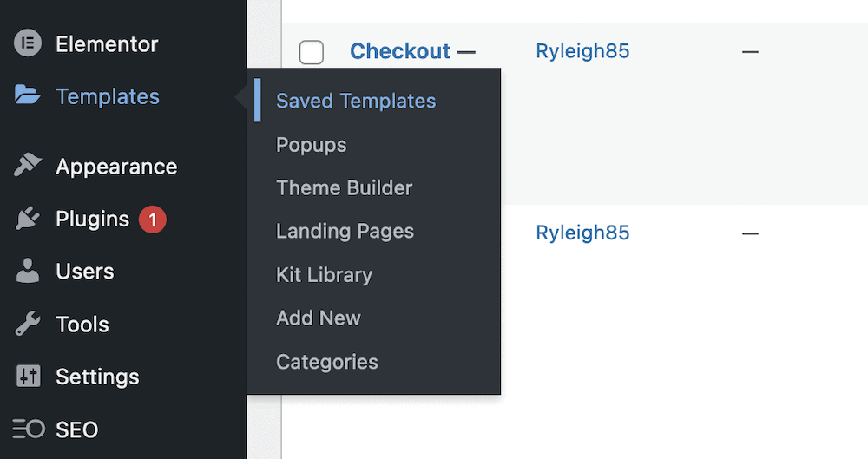Click the Tools wrench icon
The image size is (868, 459).
[x=28, y=324]
